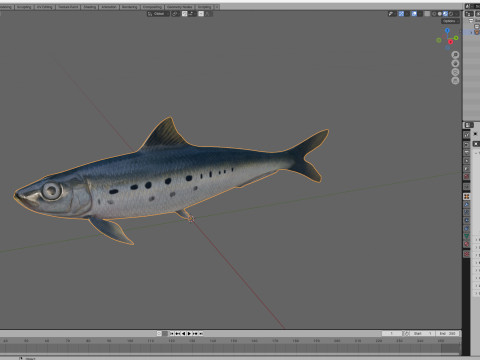The image size is (480, 360).
Task: Open the World properties tab
Action: pyautogui.click(x=467, y=176)
